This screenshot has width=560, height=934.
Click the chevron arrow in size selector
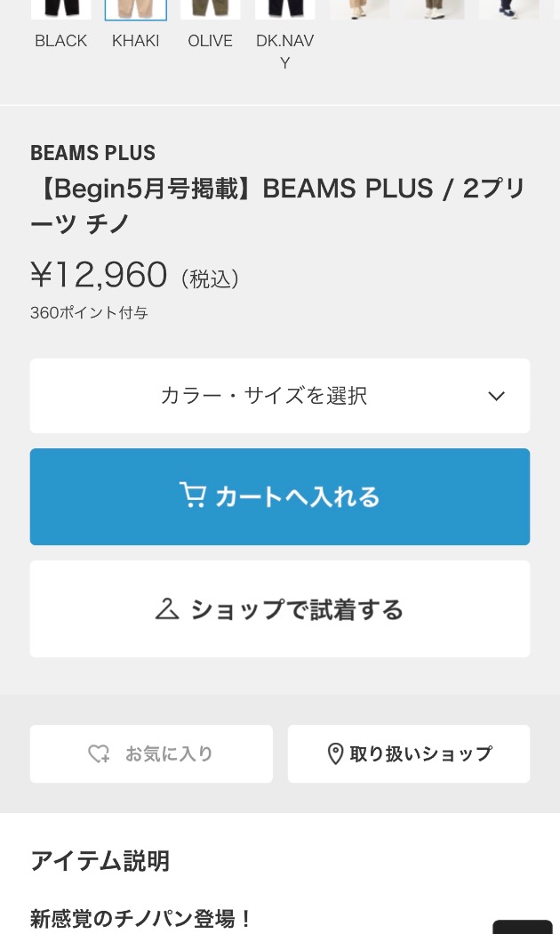coord(496,396)
